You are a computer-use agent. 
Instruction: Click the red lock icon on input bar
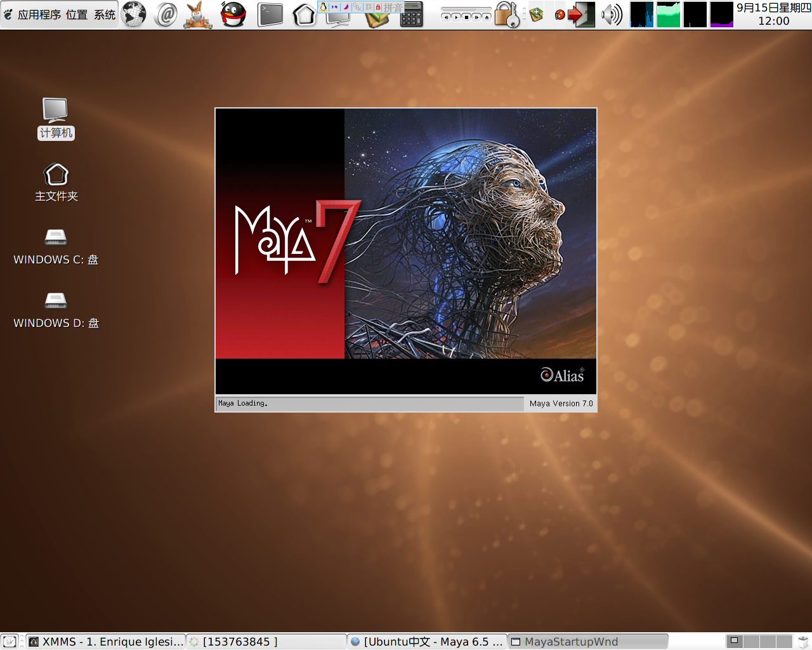[x=378, y=7]
